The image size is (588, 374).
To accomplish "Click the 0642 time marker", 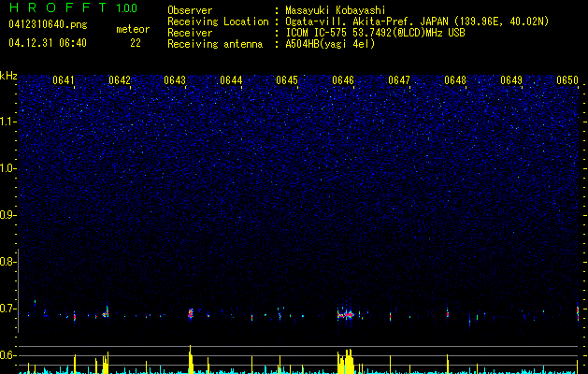I will tap(120, 80).
